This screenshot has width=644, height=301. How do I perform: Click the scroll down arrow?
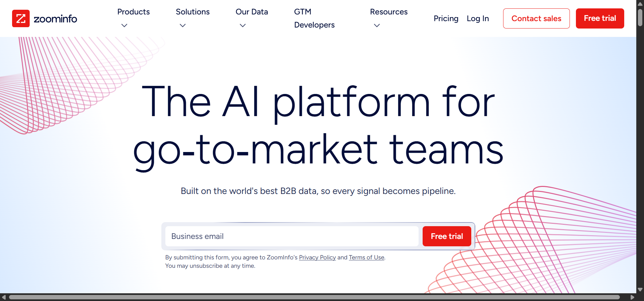tap(640, 289)
